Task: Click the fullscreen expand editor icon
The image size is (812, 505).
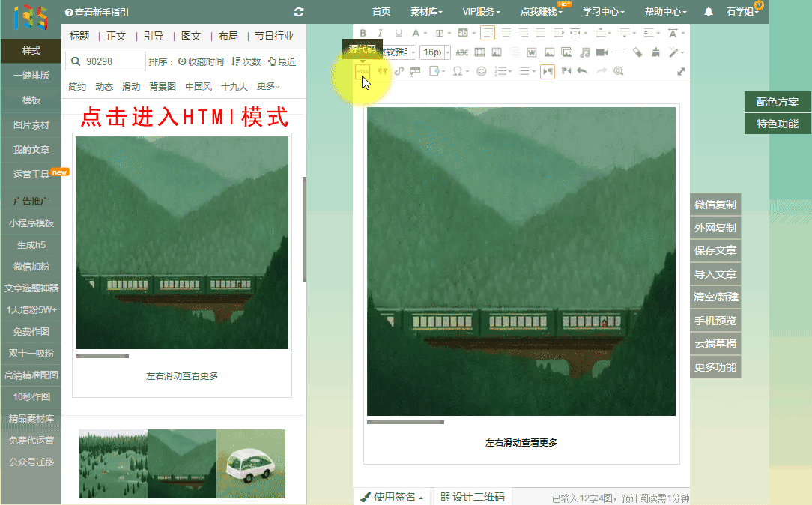Action: coord(681,71)
